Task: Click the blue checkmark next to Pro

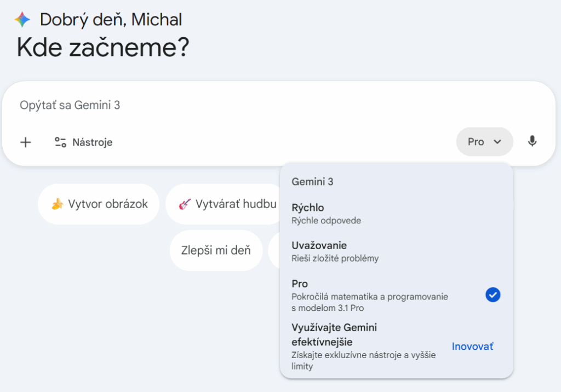Action: tap(493, 295)
